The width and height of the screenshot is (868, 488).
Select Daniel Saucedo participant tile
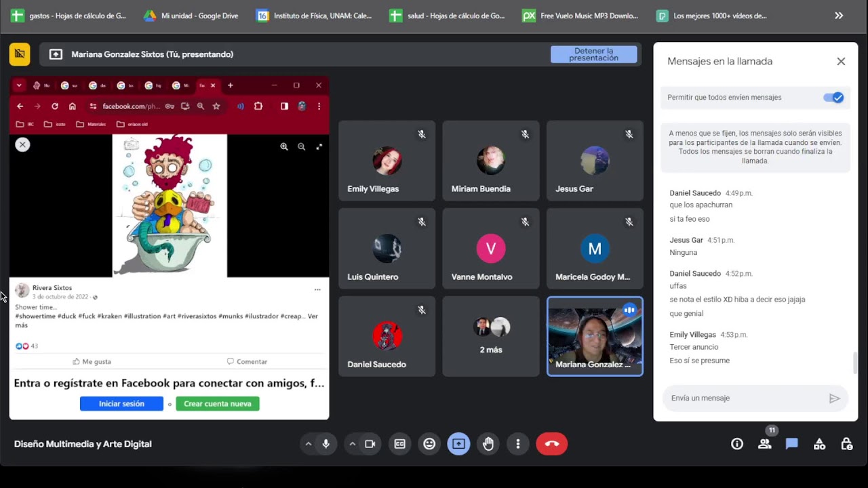click(x=387, y=336)
